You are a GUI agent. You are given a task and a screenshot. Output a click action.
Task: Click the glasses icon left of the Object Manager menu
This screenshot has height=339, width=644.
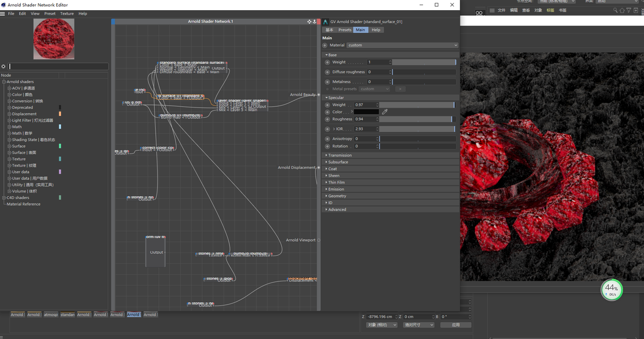[479, 13]
